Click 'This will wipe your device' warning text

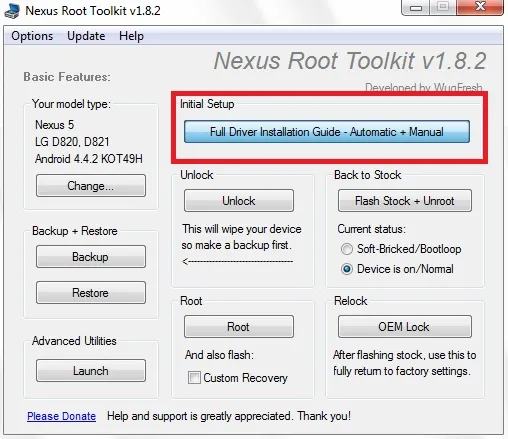242,229
